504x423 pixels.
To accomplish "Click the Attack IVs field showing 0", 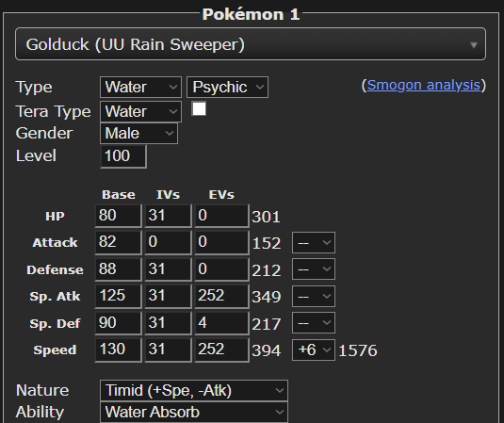I will (168, 242).
